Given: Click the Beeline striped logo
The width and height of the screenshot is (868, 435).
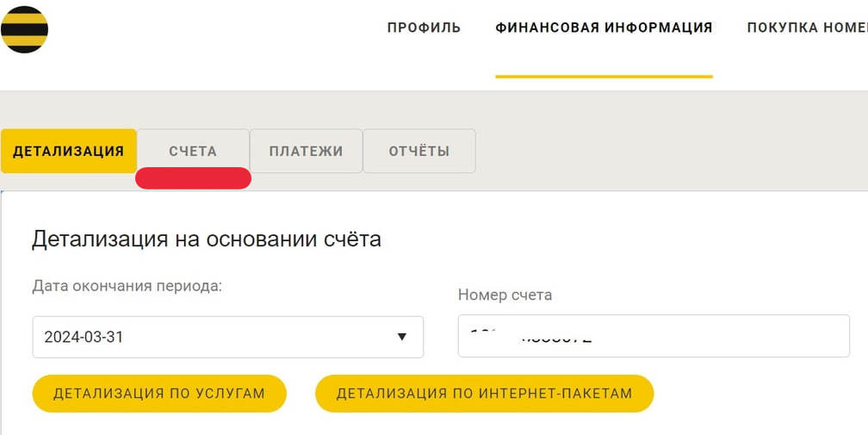Looking at the screenshot, I should (24, 29).
